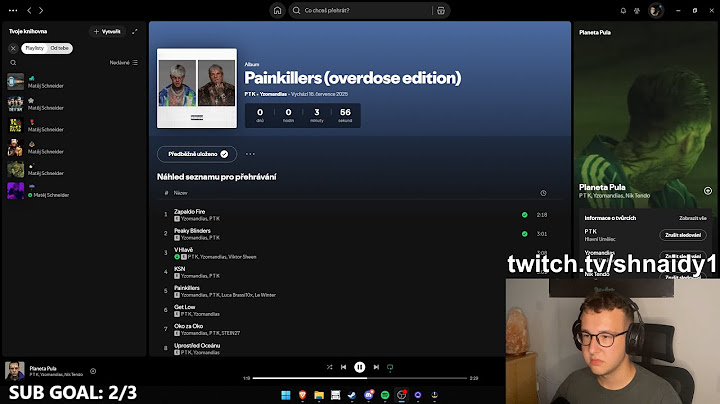The width and height of the screenshot is (720, 404).
Task: Open the Planeta Pula title in the player bar
Action: [43, 368]
